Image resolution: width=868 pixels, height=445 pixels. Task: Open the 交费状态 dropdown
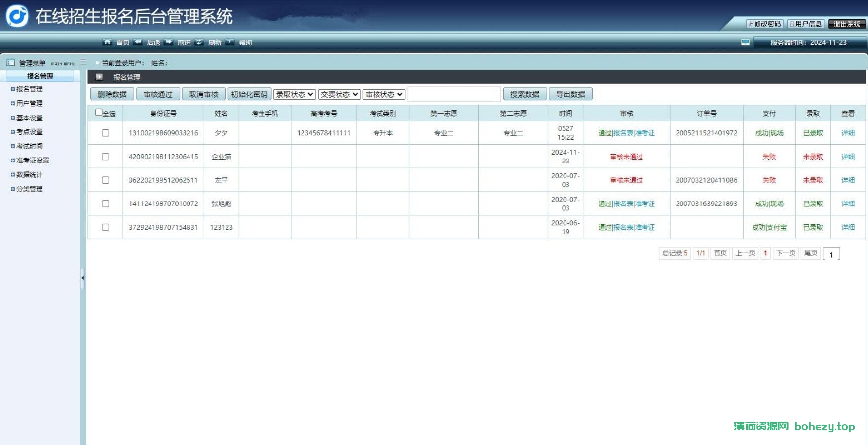pyautogui.click(x=340, y=94)
